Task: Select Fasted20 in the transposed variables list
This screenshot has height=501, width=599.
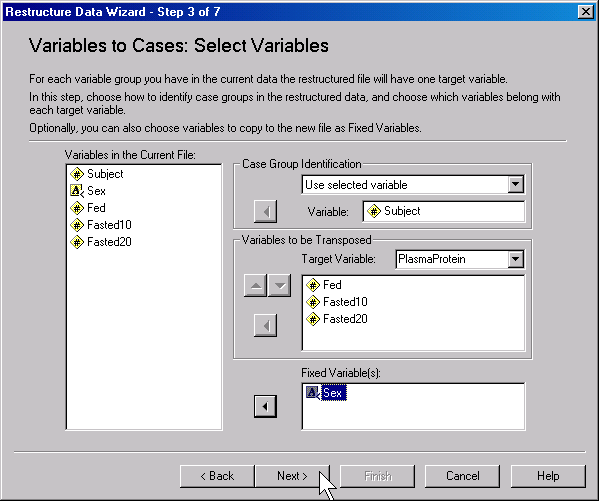Action: [337, 319]
